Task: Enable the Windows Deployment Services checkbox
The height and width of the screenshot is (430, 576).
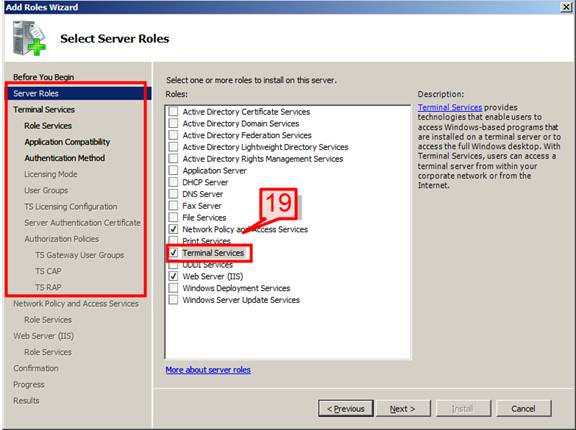Action: point(173,288)
